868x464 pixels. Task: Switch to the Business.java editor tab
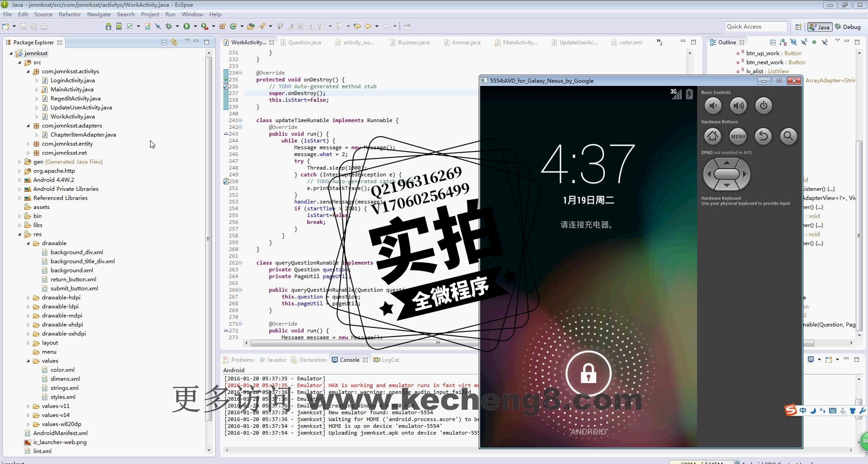410,43
